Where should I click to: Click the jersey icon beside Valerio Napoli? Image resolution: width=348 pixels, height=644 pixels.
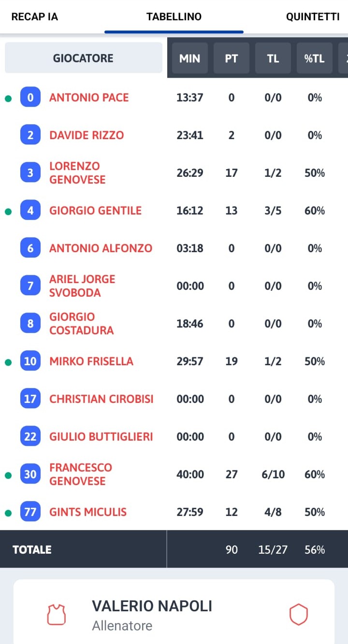pos(56,615)
